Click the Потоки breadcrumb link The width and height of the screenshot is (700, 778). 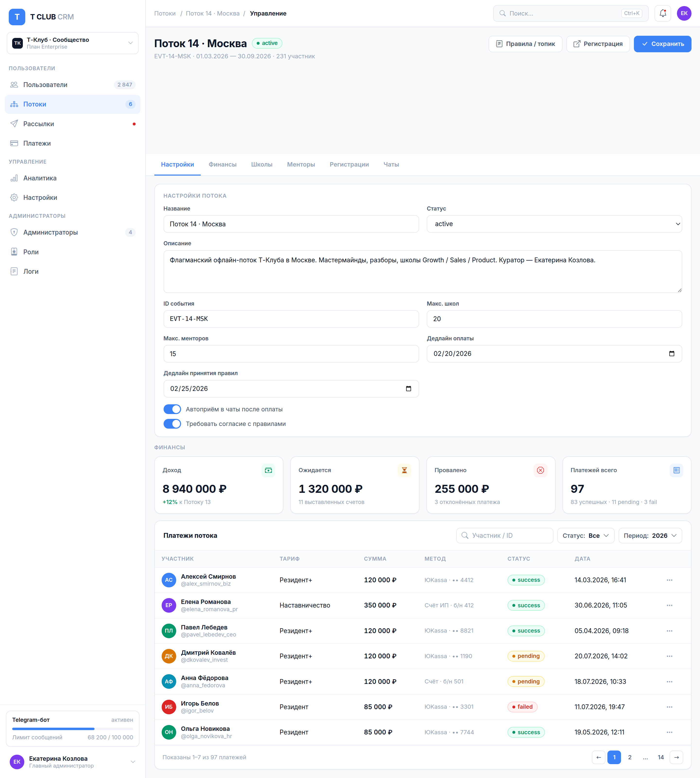[x=165, y=13]
